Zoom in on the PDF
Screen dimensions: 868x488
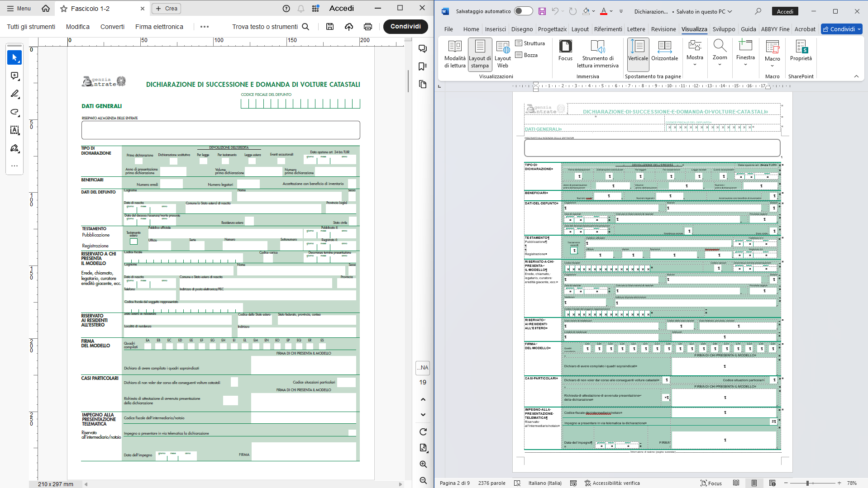(423, 464)
